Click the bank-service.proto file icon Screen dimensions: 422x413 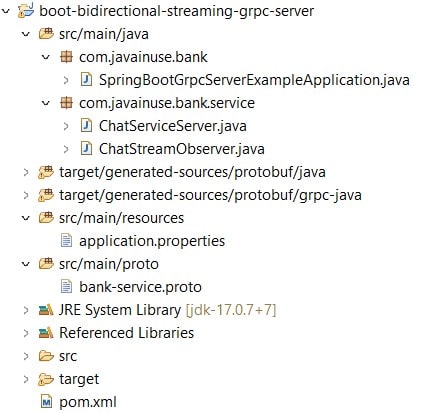pyautogui.click(x=66, y=287)
